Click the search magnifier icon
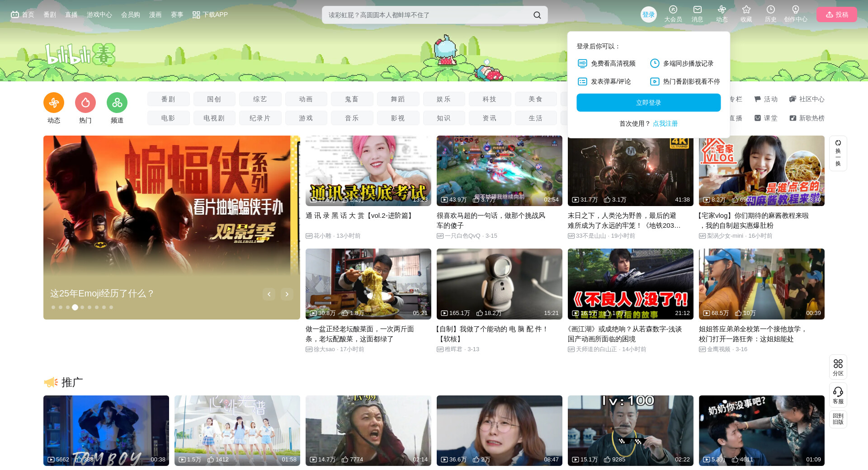The image size is (868, 470). (x=537, y=15)
